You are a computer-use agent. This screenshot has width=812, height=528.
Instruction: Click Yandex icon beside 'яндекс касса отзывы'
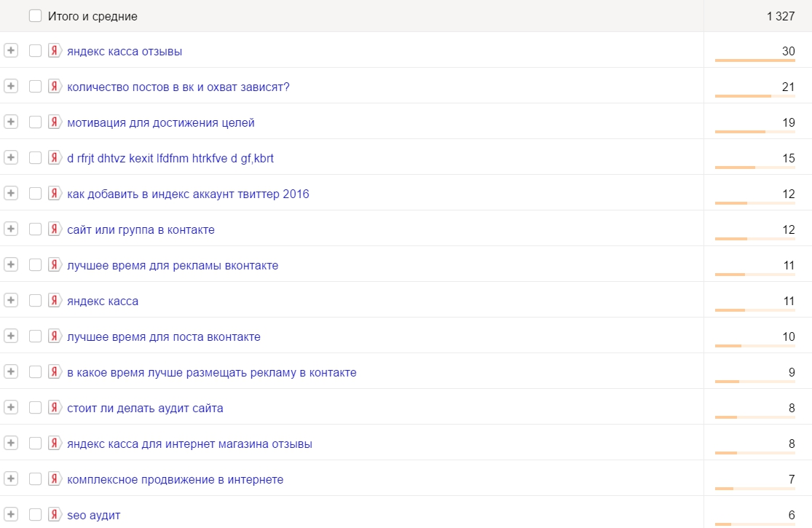click(x=55, y=51)
